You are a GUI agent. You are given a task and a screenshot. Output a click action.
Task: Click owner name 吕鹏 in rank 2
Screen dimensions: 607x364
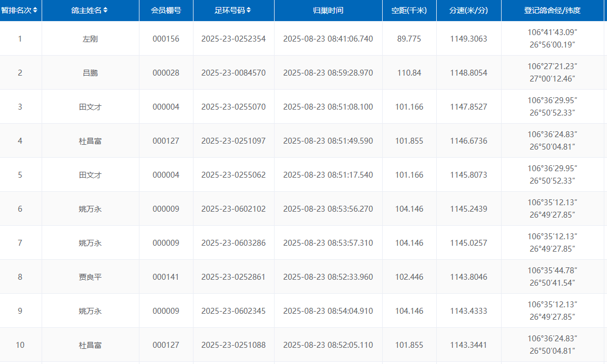point(90,73)
